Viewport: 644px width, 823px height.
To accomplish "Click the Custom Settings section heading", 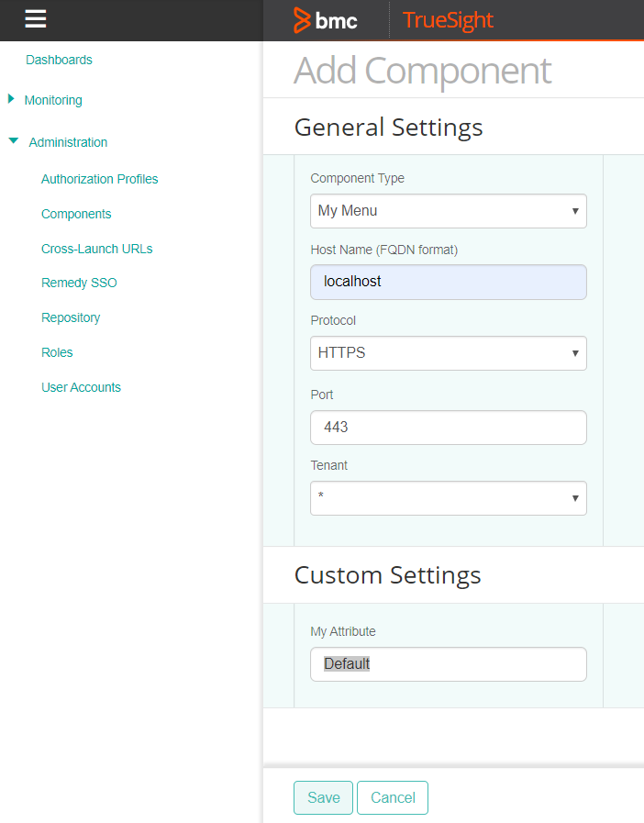I will [x=387, y=575].
